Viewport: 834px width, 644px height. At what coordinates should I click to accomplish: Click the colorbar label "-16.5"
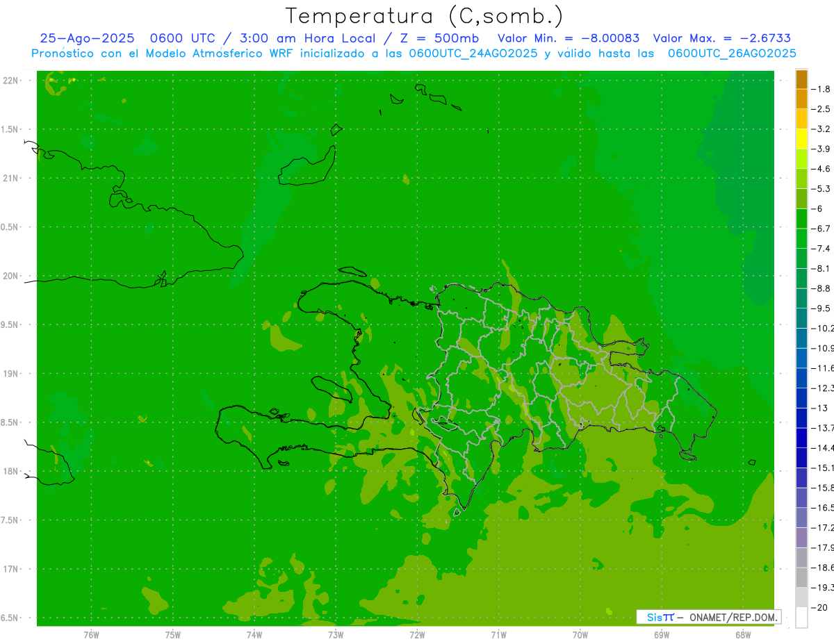coord(822,508)
